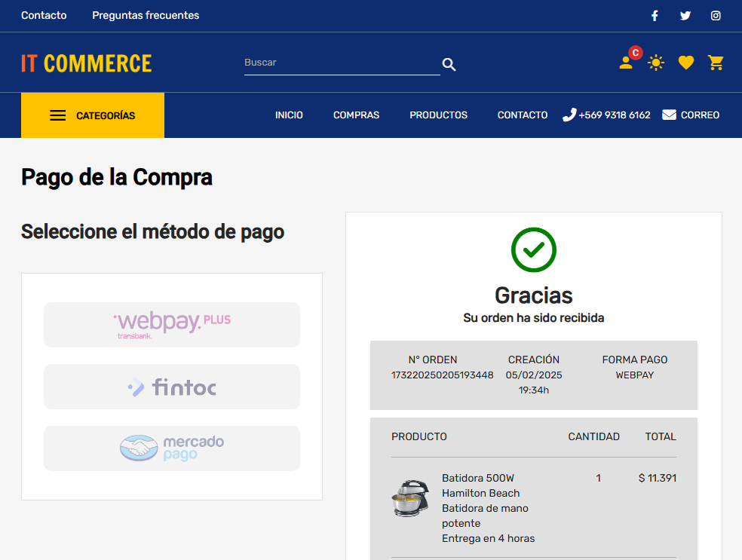The width and height of the screenshot is (742, 560).
Task: Open the favorites heart icon
Action: tap(685, 63)
